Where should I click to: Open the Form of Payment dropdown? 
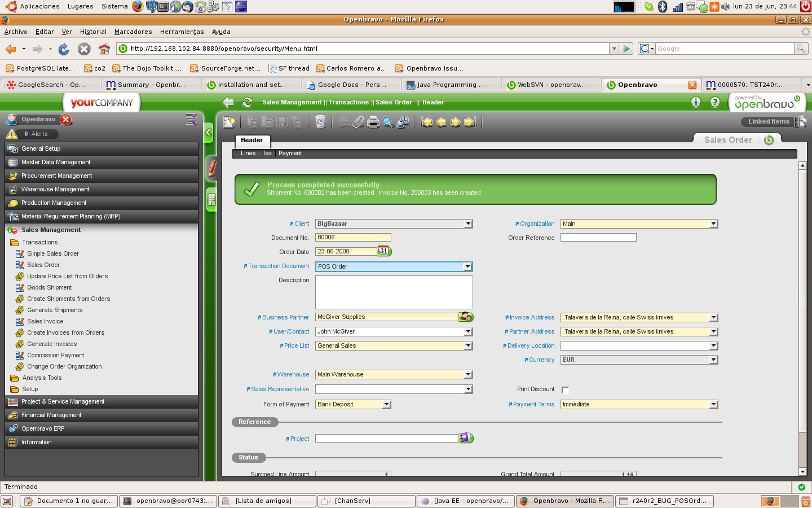386,404
